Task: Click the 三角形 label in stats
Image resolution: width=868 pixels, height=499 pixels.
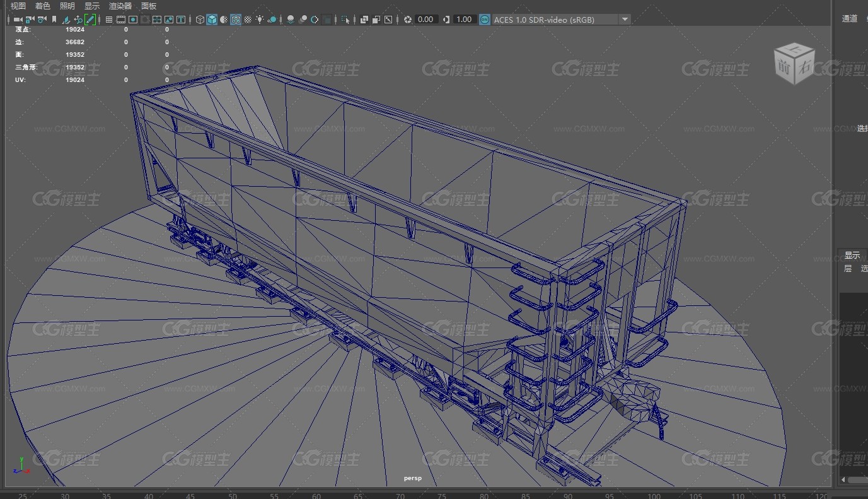Action: point(26,67)
